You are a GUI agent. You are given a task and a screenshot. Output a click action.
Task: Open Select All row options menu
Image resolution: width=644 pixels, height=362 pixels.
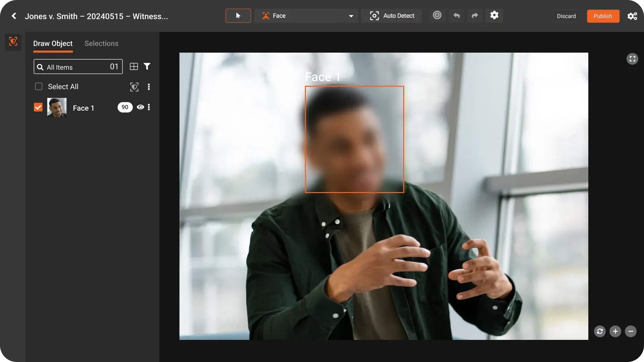tap(149, 87)
